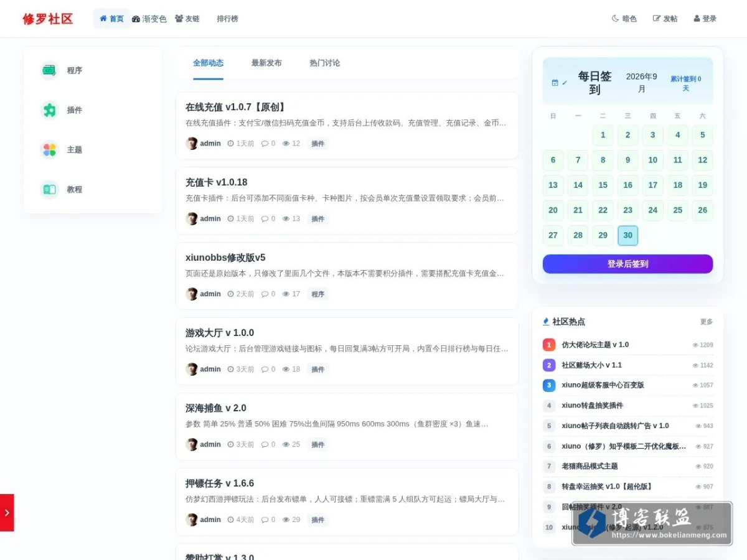Click rank badge 2 in 社区热点
The image size is (747, 560).
[x=549, y=365]
